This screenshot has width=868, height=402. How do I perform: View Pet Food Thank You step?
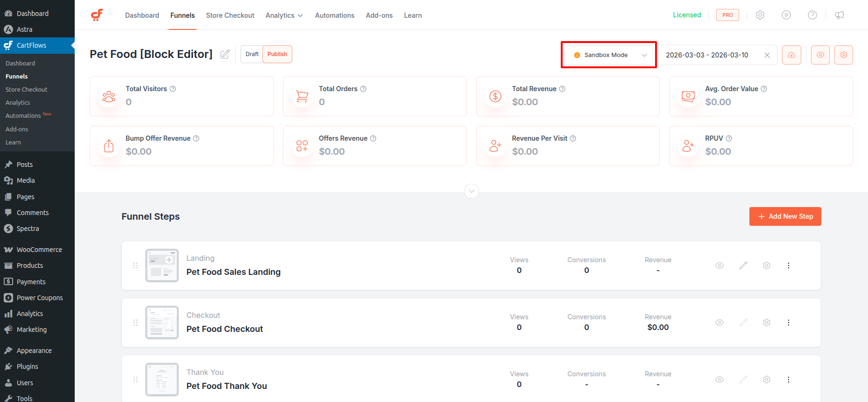pyautogui.click(x=720, y=380)
